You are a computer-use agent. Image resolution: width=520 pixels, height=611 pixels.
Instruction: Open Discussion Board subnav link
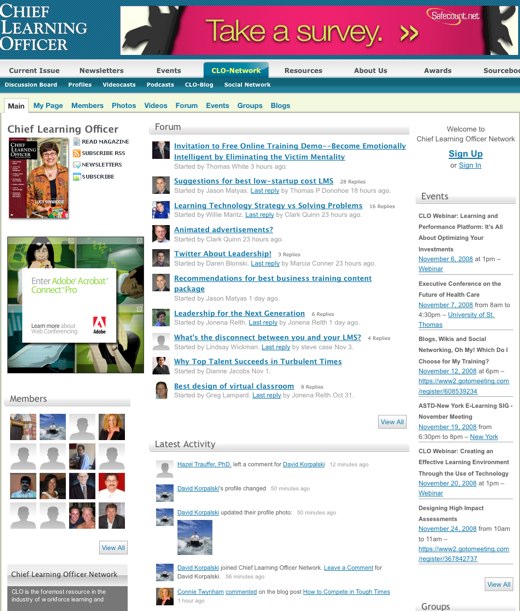[x=31, y=85]
